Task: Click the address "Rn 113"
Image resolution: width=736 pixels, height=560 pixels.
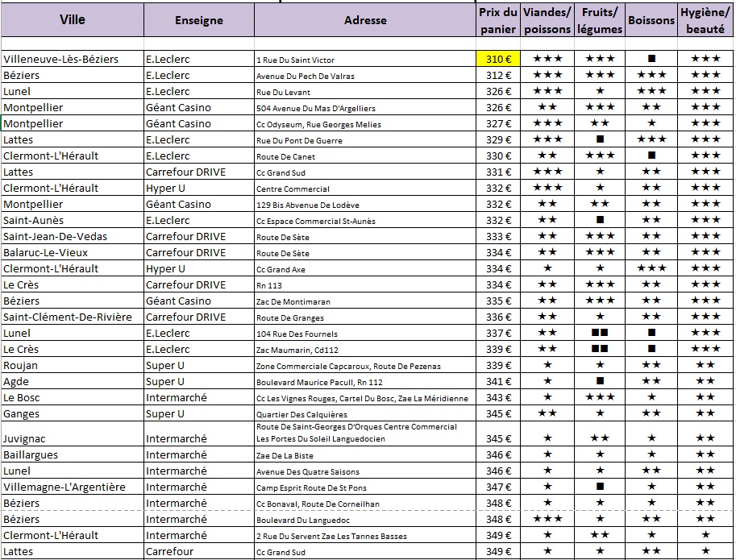Action: coord(269,285)
